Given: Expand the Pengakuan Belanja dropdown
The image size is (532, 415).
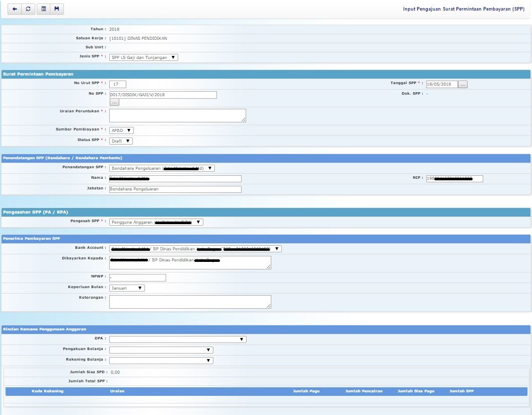Looking at the screenshot, I should coord(161,350).
